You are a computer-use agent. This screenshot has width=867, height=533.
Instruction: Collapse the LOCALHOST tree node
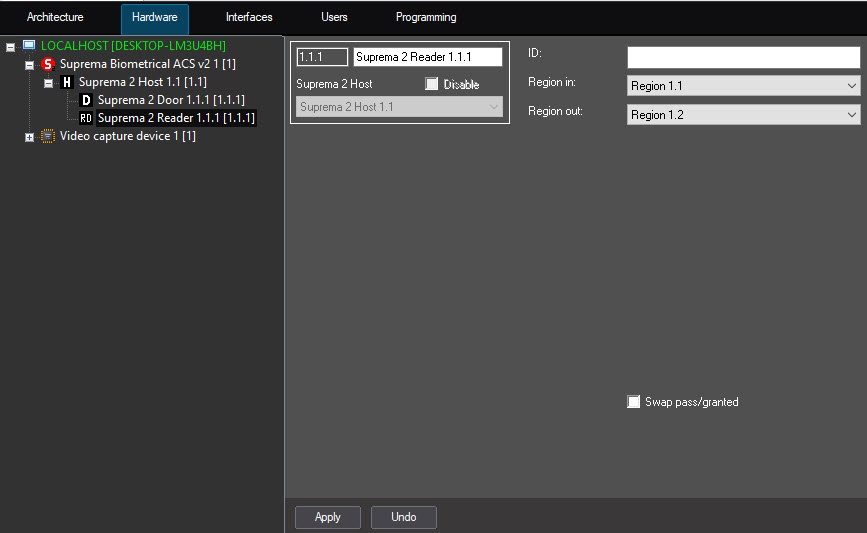[x=11, y=47]
